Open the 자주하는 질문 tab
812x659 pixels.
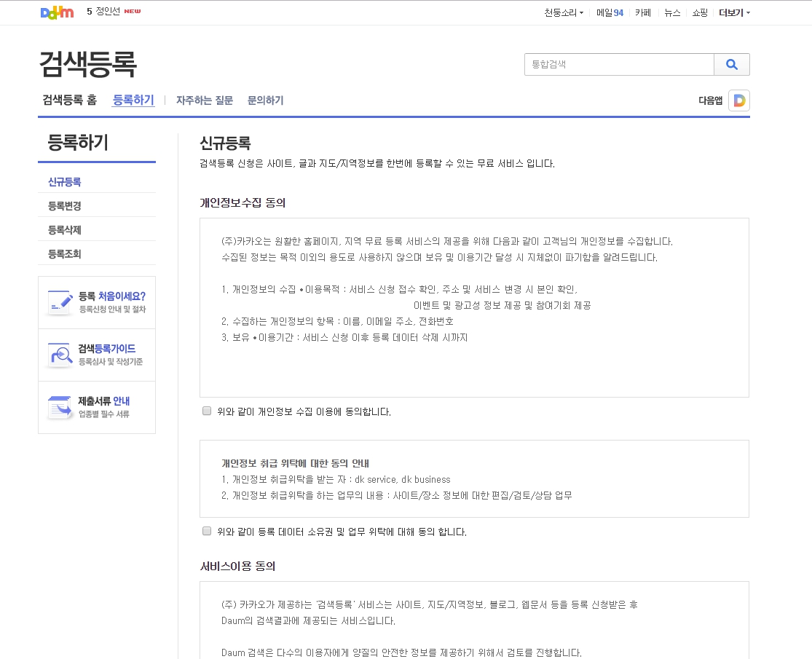[203, 100]
